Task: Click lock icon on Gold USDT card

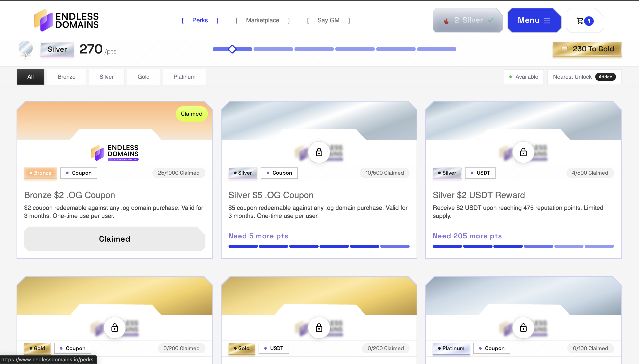Action: (319, 327)
